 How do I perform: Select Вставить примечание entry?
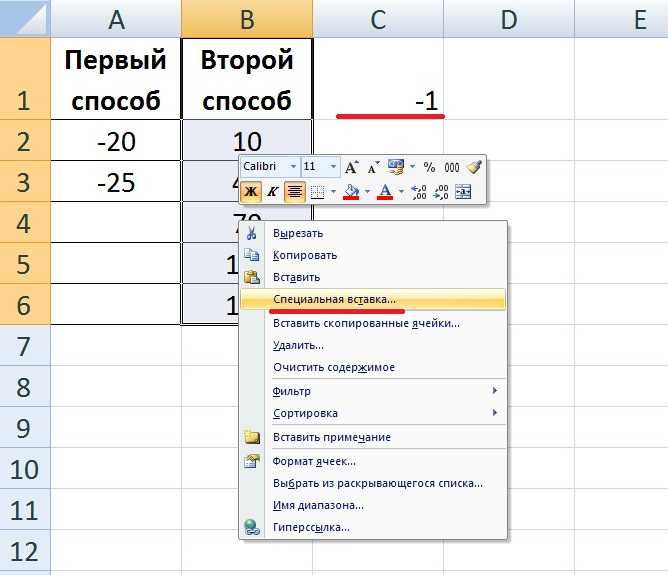pos(373,437)
